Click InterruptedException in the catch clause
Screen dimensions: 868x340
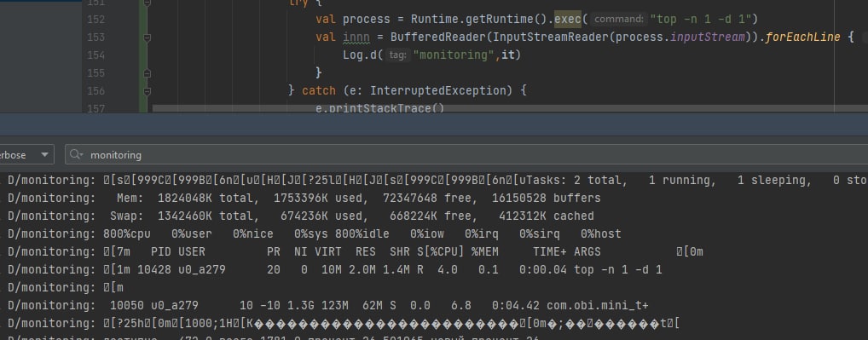click(437, 90)
